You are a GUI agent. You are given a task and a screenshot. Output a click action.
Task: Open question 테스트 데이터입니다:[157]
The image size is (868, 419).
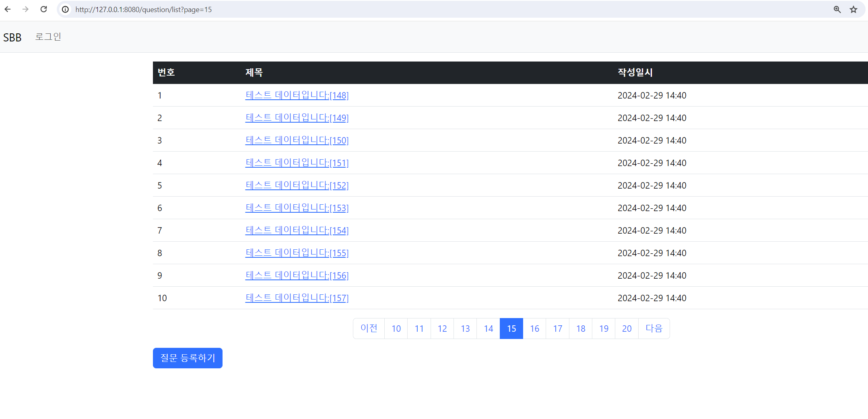[297, 298]
